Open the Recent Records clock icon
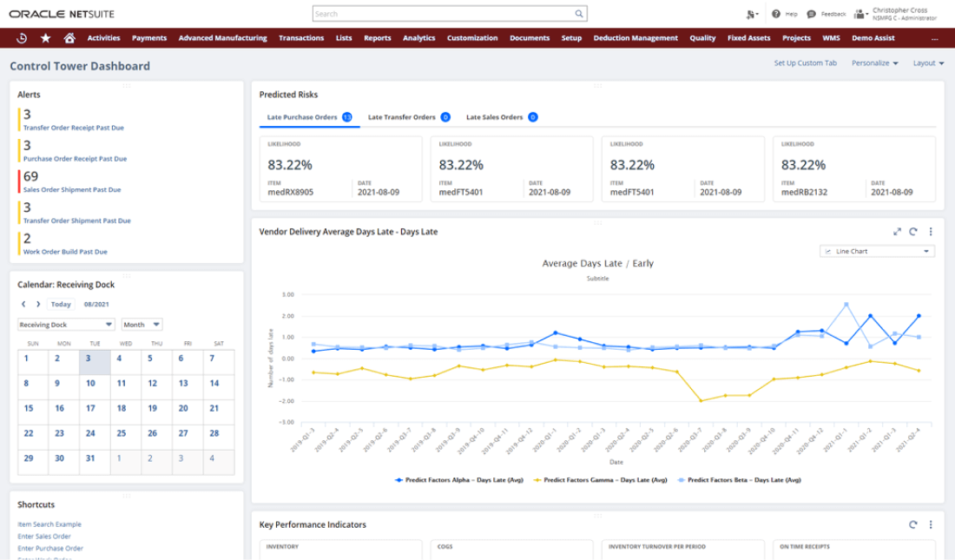The image size is (955, 560). pyautogui.click(x=22, y=38)
